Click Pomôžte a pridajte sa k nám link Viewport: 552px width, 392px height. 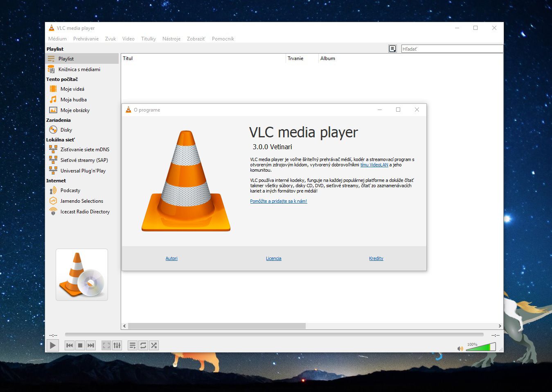(279, 201)
